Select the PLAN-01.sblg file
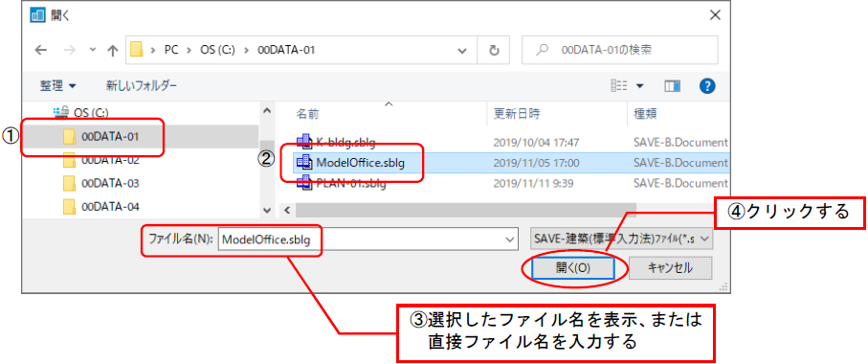Viewport: 868px width, 364px height. point(341,183)
